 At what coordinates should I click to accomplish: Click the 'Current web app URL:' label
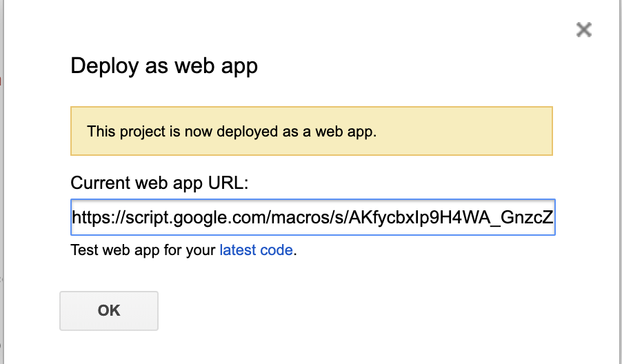click(159, 183)
